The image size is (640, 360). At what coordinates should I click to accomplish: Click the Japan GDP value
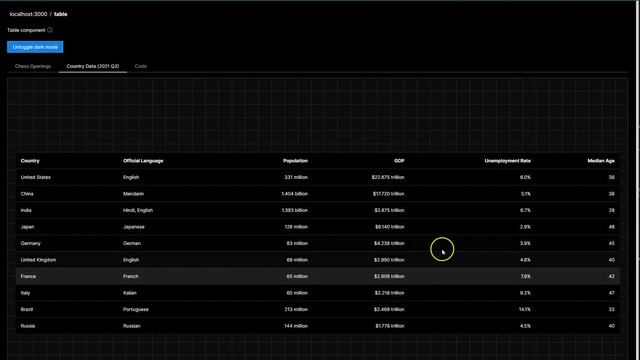pos(389,227)
